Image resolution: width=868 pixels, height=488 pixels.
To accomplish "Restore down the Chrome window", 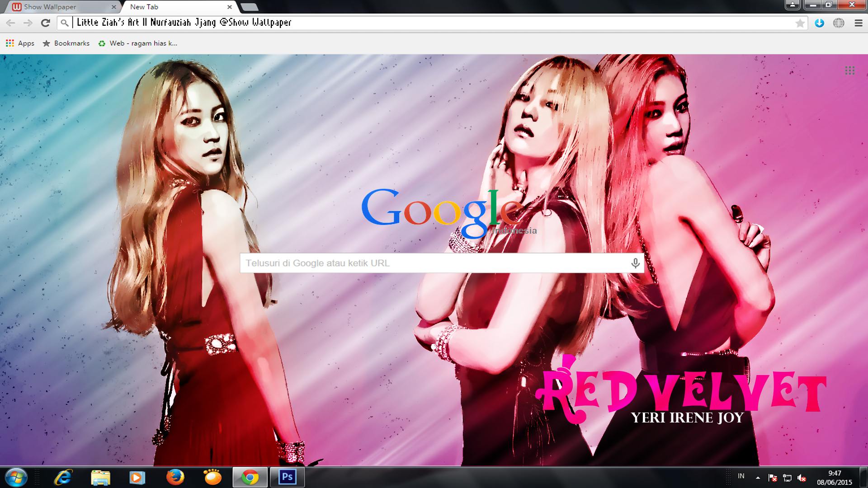I will pyautogui.click(x=828, y=5).
